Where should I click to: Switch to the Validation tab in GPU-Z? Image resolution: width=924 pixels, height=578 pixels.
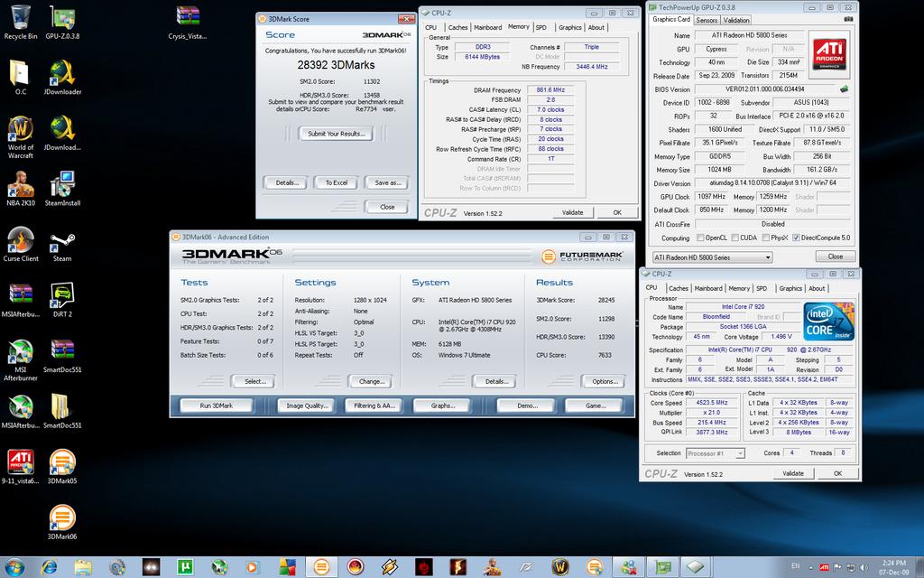coord(736,20)
